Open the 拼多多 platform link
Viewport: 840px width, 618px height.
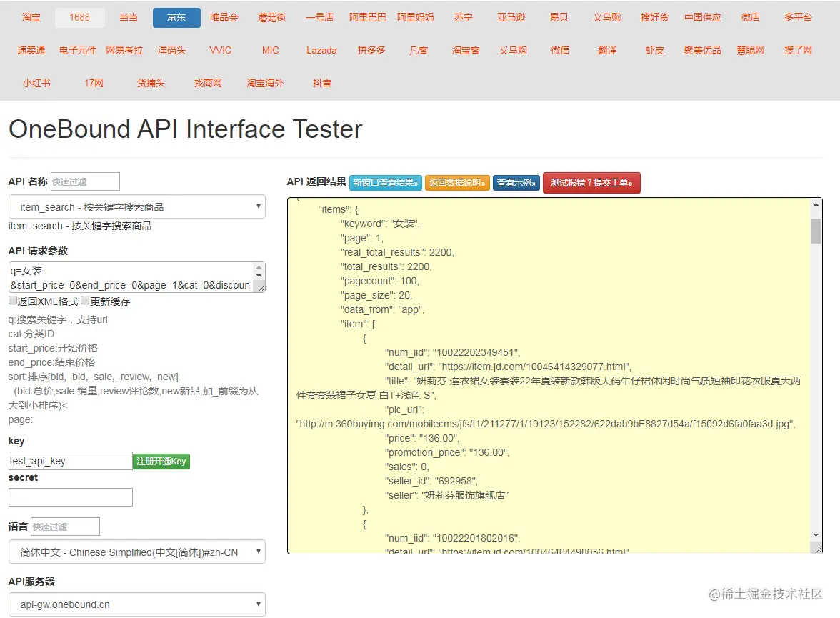pos(371,51)
